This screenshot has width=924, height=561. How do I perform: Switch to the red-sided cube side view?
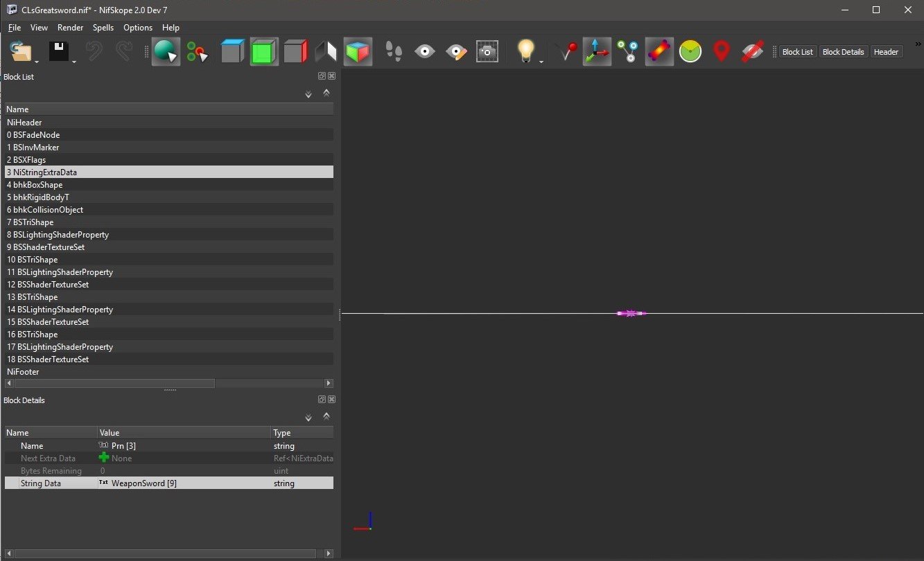295,52
